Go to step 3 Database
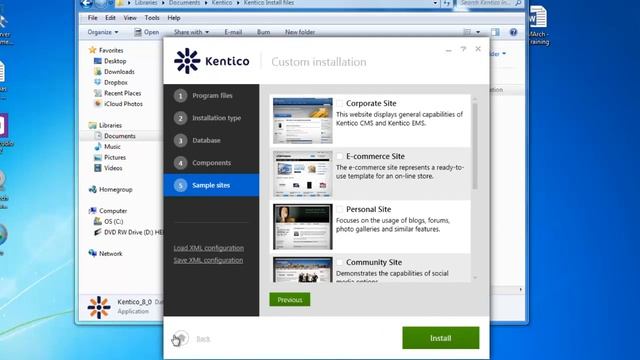 [211, 140]
